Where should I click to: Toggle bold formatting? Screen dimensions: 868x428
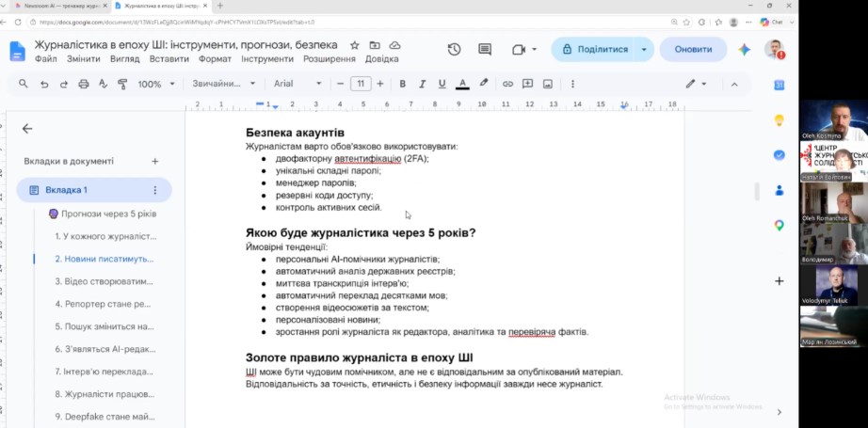(x=402, y=84)
